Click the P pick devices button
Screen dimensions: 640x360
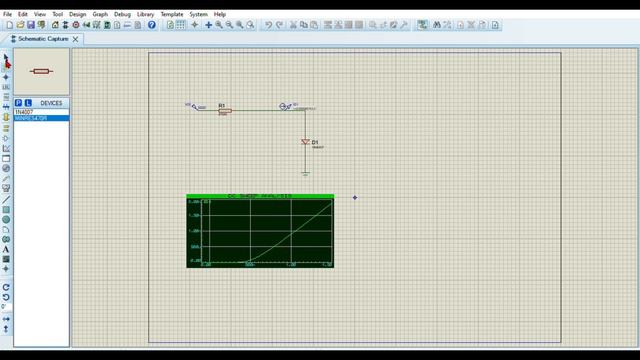click(18, 103)
